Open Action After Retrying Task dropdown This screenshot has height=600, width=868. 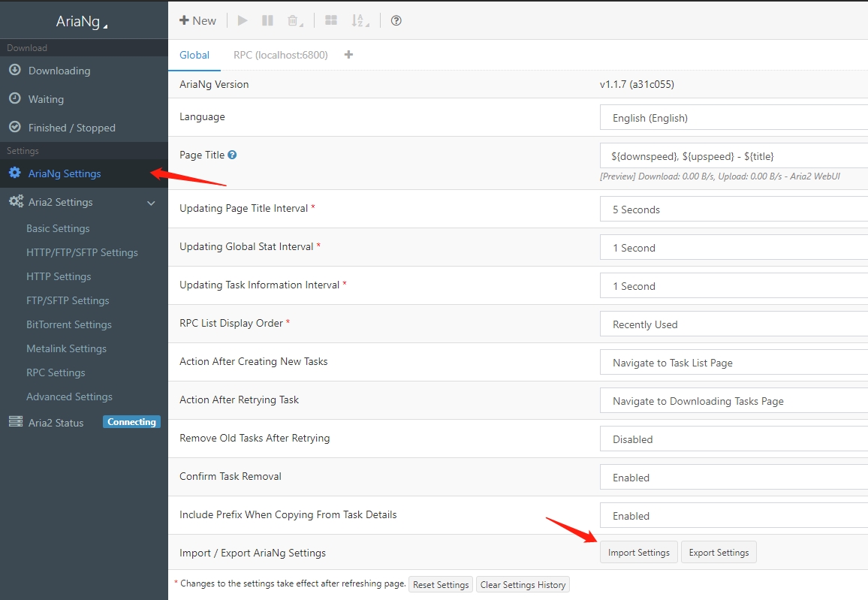tap(734, 401)
